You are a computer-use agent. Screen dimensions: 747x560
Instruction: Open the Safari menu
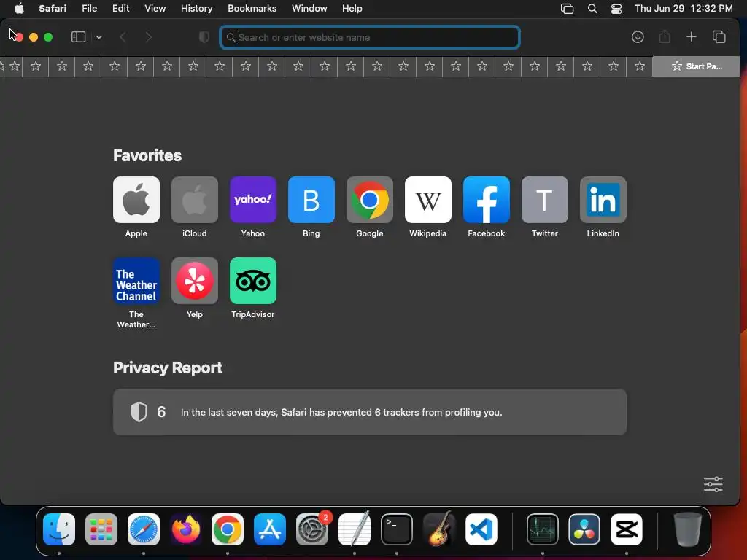53,8
